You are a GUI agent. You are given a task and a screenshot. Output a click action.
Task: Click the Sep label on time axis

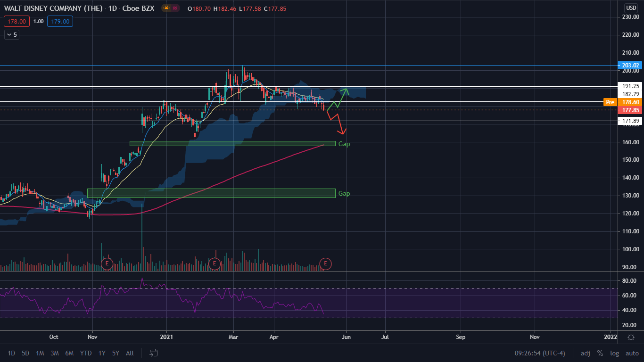(461, 337)
